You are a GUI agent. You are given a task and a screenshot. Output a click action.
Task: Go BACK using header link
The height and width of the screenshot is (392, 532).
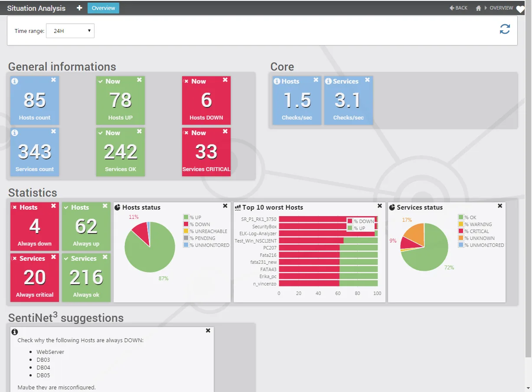tap(459, 8)
